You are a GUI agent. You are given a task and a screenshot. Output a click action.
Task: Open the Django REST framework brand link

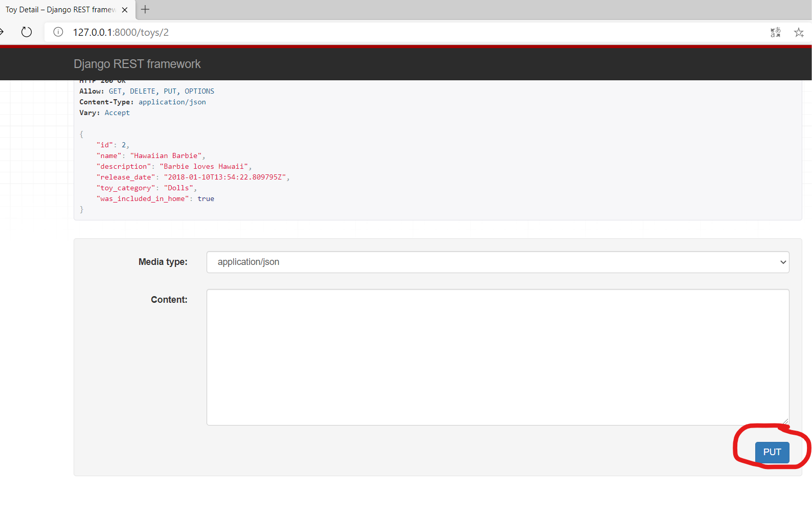[137, 64]
